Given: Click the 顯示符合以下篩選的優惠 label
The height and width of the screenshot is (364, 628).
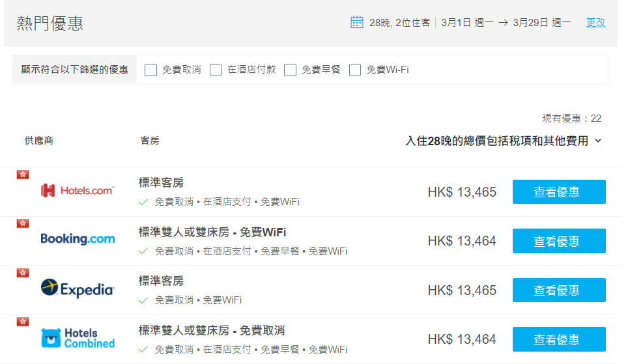Looking at the screenshot, I should coord(74,70).
